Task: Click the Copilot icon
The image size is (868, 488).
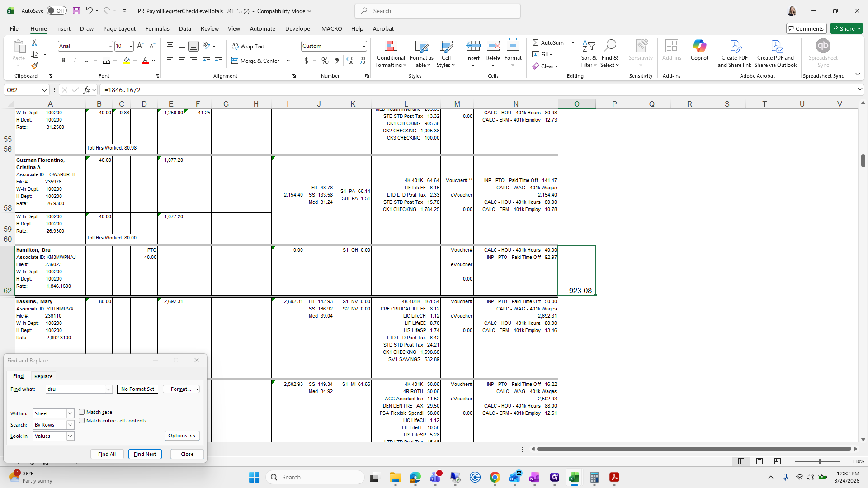Action: [699, 50]
